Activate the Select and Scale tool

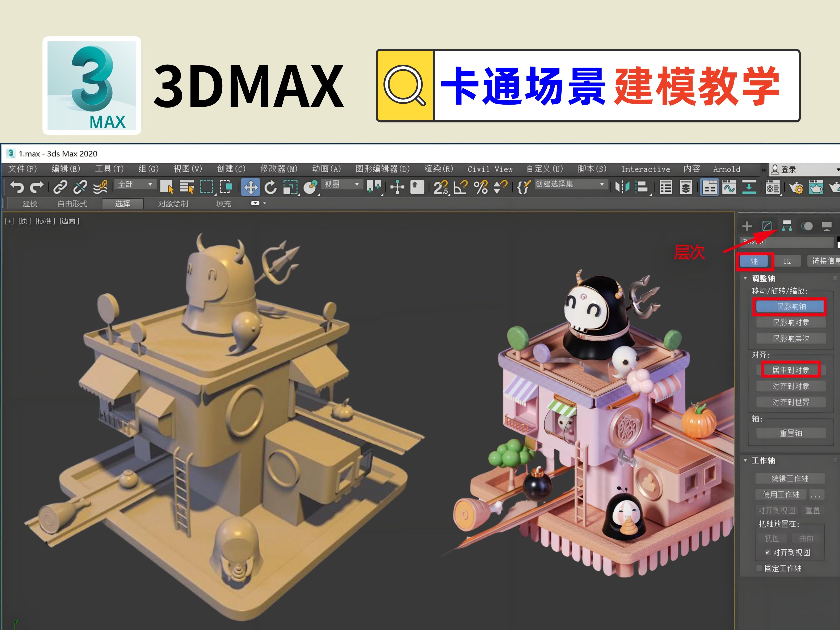click(x=290, y=187)
